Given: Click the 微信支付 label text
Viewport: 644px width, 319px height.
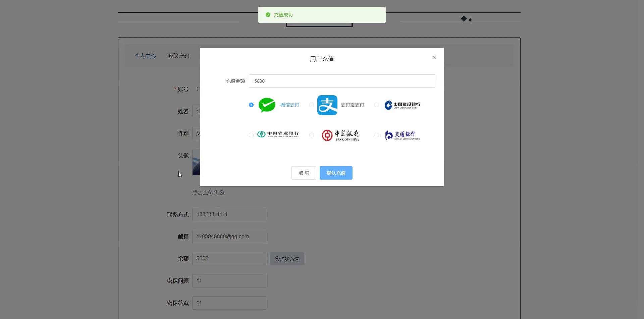Looking at the screenshot, I should (290, 105).
